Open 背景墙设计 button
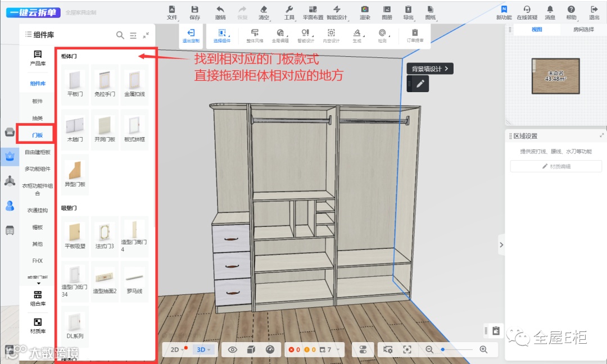This screenshot has width=607, height=364. click(430, 69)
